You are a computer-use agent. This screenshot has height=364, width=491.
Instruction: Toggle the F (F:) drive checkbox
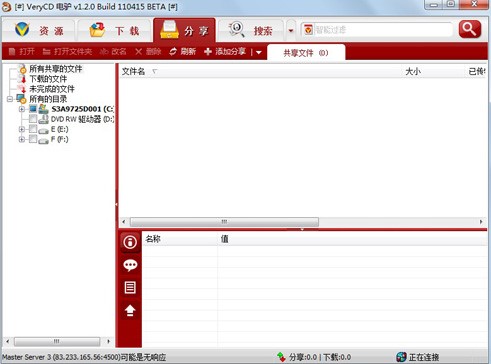[x=33, y=139]
